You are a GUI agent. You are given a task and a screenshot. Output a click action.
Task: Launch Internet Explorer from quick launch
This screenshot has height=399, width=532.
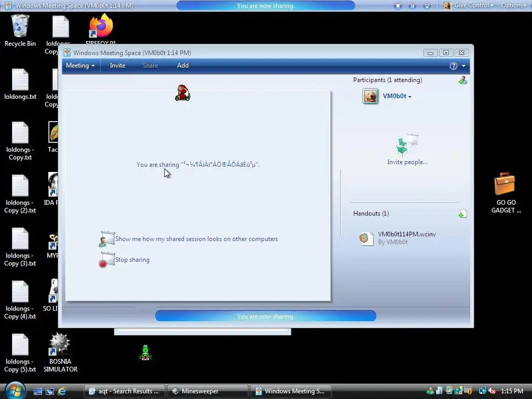(x=62, y=391)
